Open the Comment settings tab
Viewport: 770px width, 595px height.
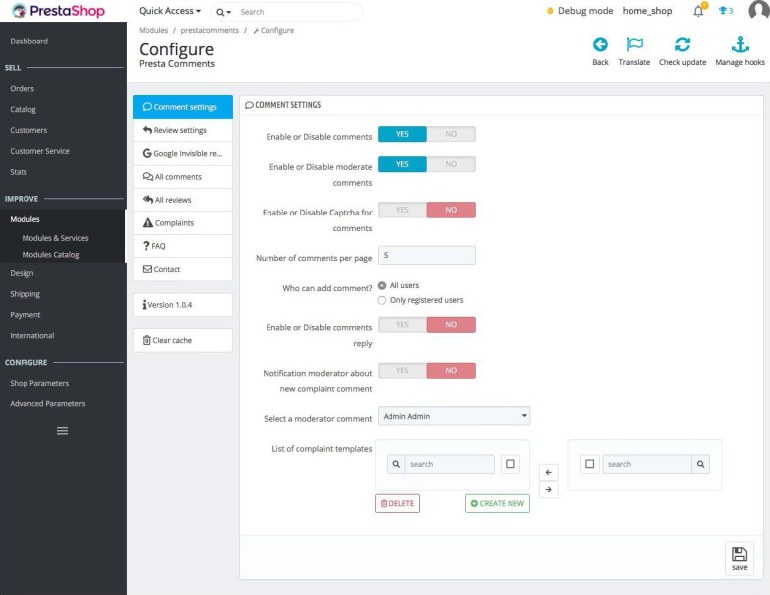coord(183,107)
